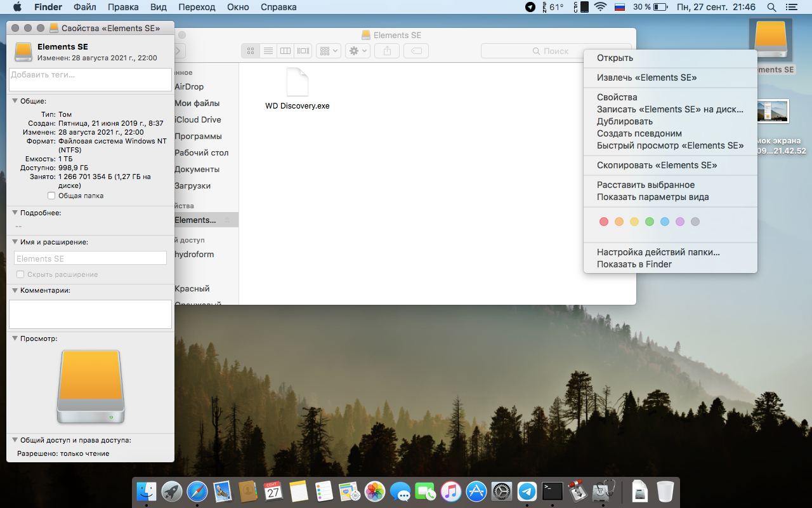Viewport: 812px width, 508px height.
Task: Open Photos in the Dock
Action: pyautogui.click(x=375, y=491)
